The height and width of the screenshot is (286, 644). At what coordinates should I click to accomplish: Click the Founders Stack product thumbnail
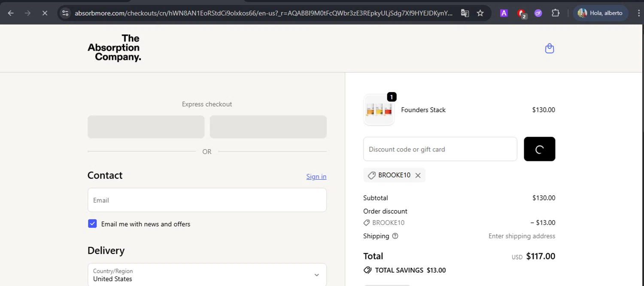(379, 110)
